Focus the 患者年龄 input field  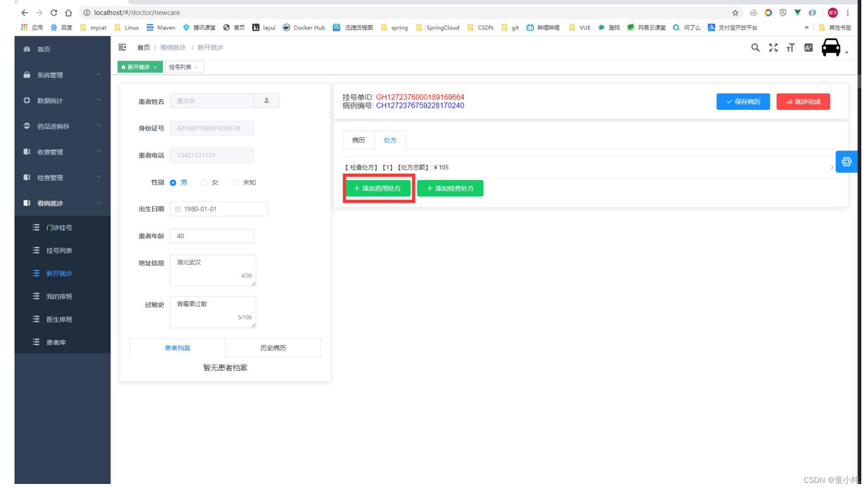pos(211,236)
